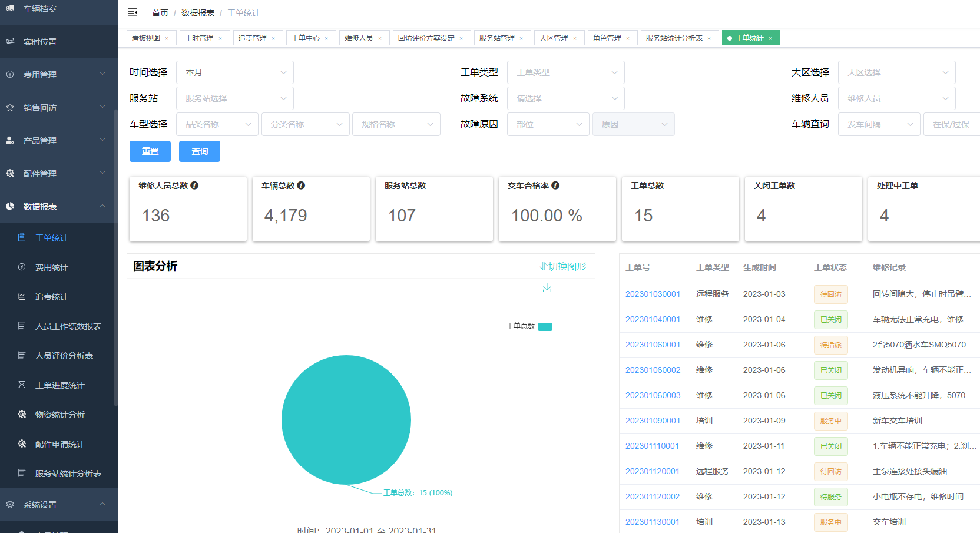Screen dimensions: 980x533
Task: Click the info icon next to 车辆总数
Action: click(x=301, y=186)
